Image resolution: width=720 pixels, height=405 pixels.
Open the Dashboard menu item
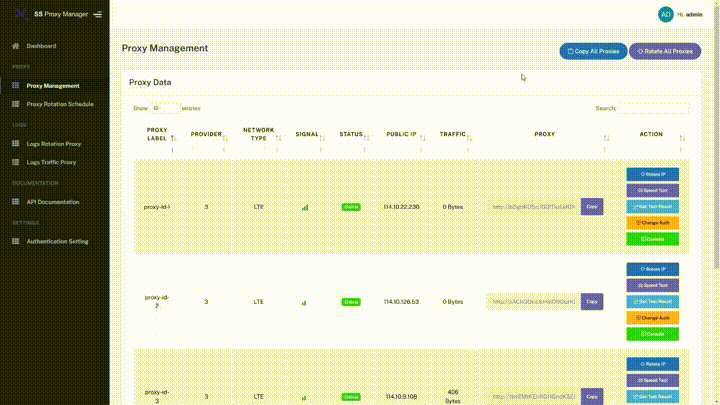coord(41,46)
